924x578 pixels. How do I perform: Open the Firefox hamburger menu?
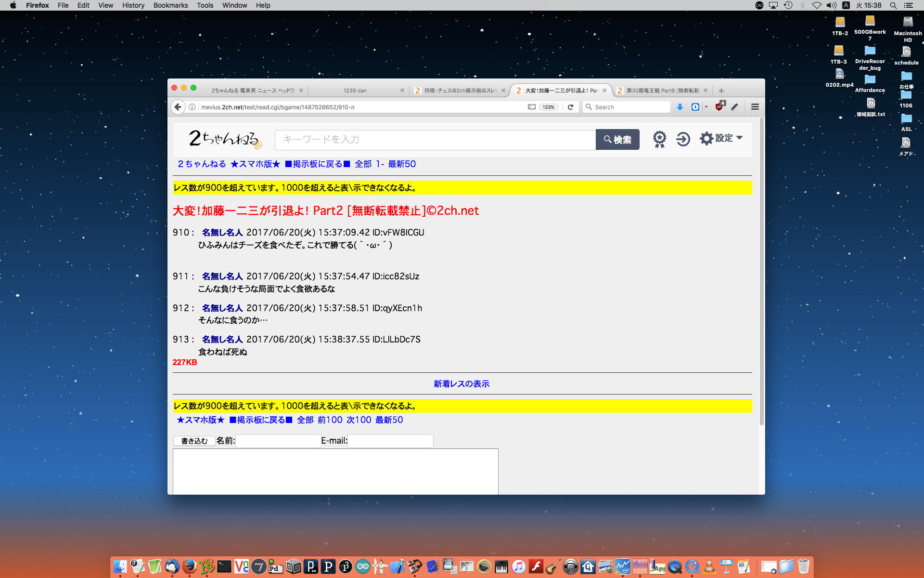[755, 107]
